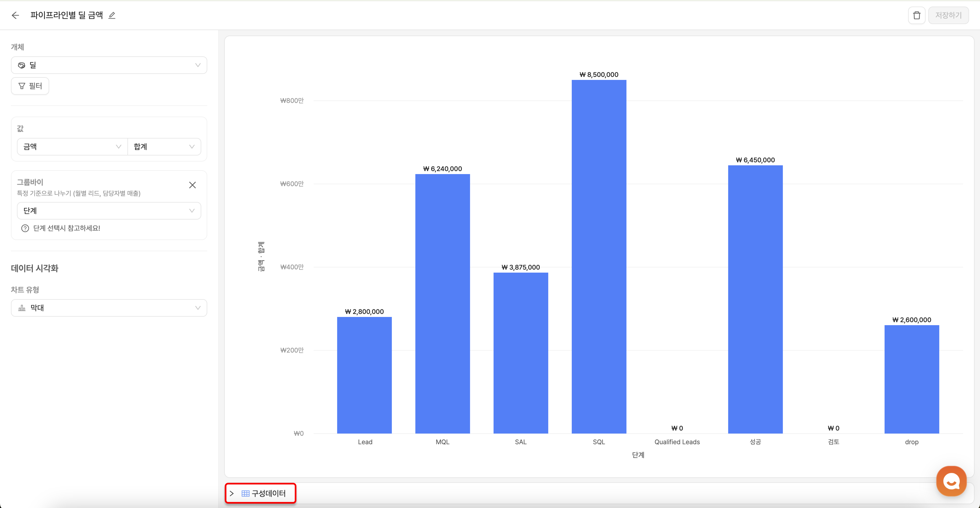Viewport: 980px width, 508px height.
Task: Open the 차트 유형 dropdown showing 막대
Action: (x=109, y=308)
